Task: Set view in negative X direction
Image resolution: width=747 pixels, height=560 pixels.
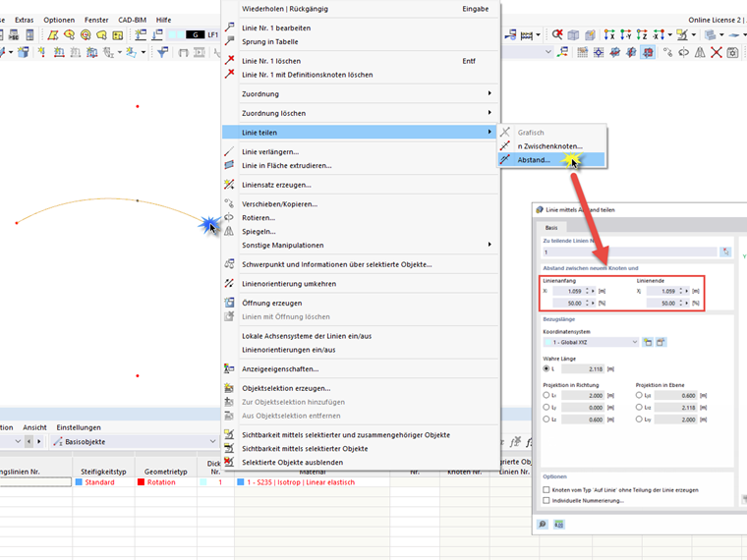Action: [x=659, y=34]
